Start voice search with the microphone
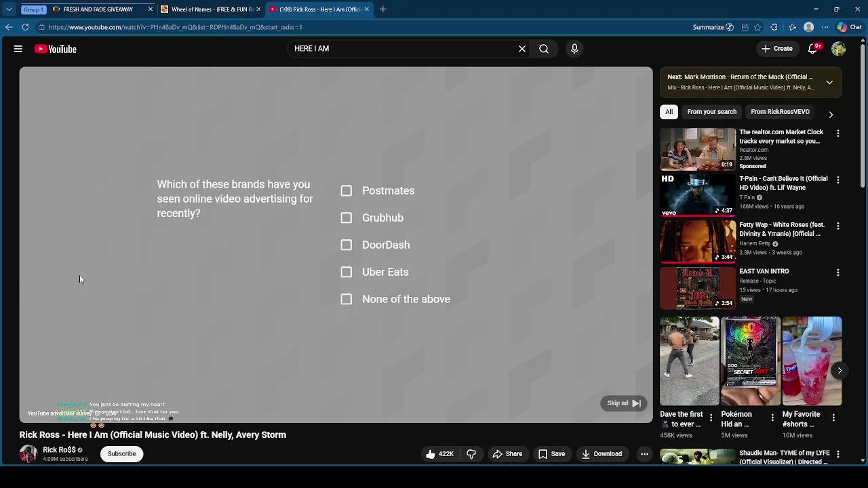 pos(574,49)
